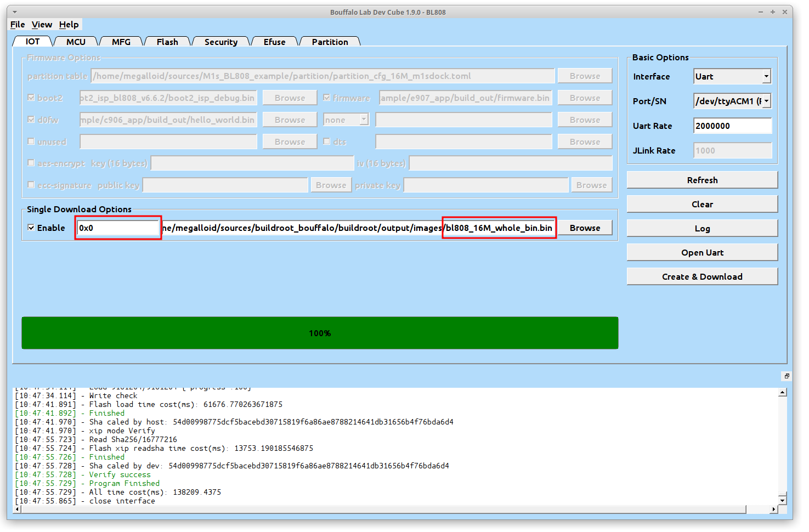Click the single download file path field

358,228
